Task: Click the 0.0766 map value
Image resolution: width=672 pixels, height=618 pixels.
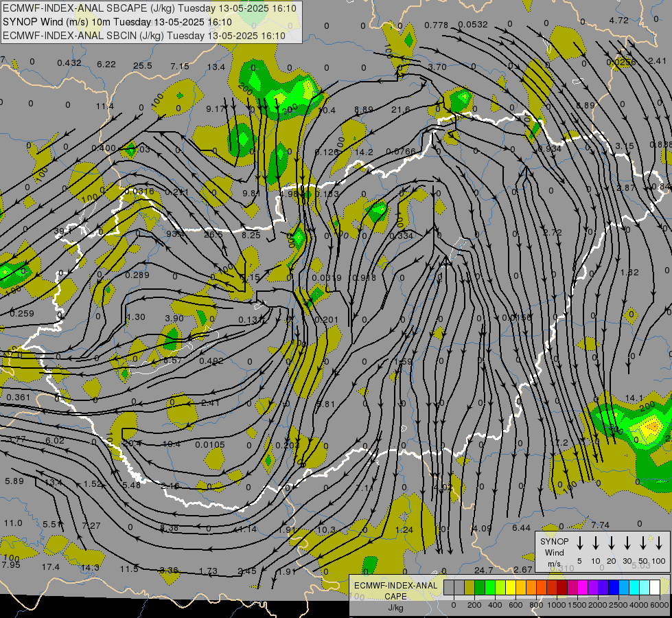Action: pyautogui.click(x=401, y=151)
